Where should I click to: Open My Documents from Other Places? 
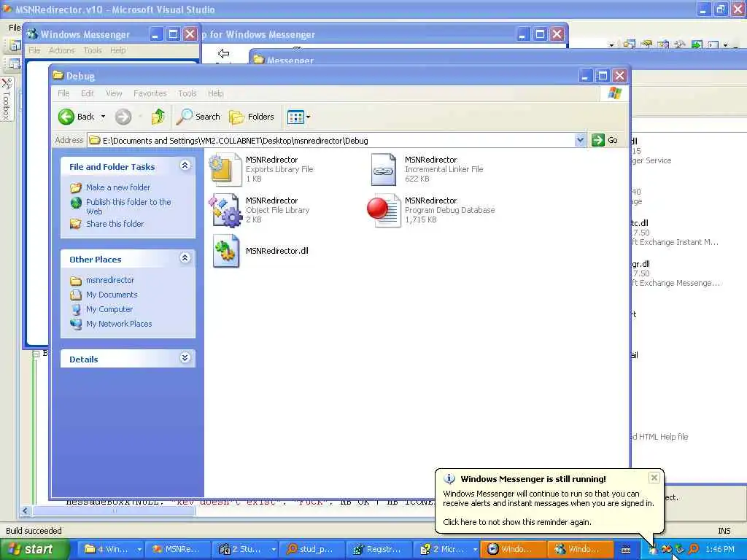pos(112,295)
